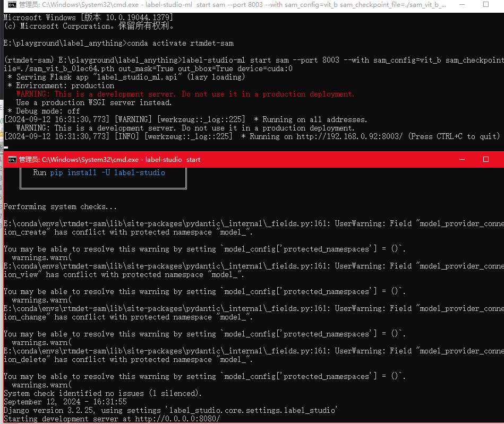504x424 pixels.
Task: Click the blue 'pip install -U label-studio' text
Action: [107, 172]
